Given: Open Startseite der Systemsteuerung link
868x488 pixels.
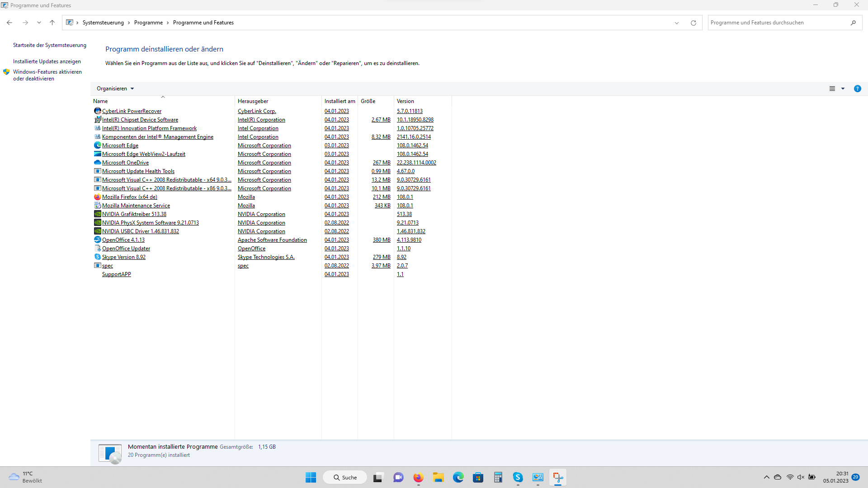Looking at the screenshot, I should [x=50, y=45].
